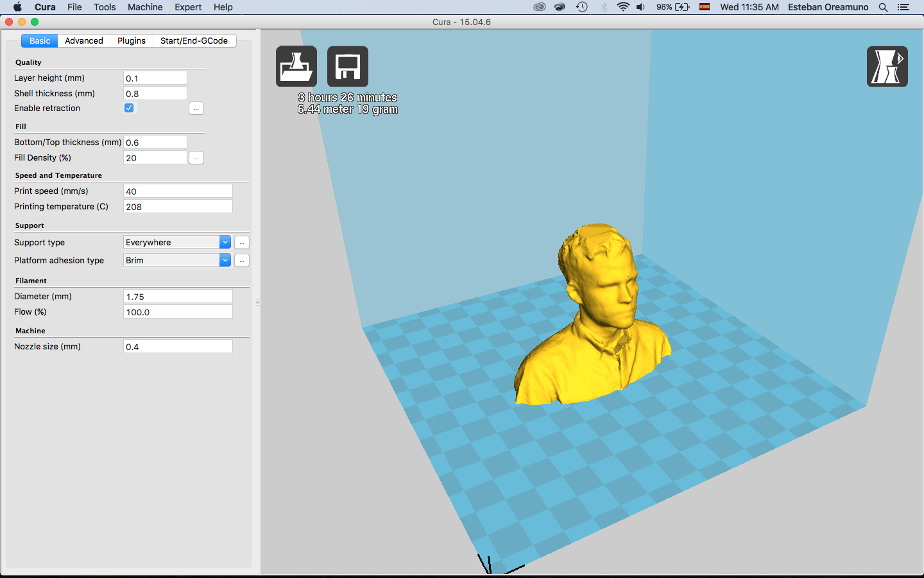Click the Shell thickness input field
Image resolution: width=924 pixels, height=578 pixels.
coord(155,93)
